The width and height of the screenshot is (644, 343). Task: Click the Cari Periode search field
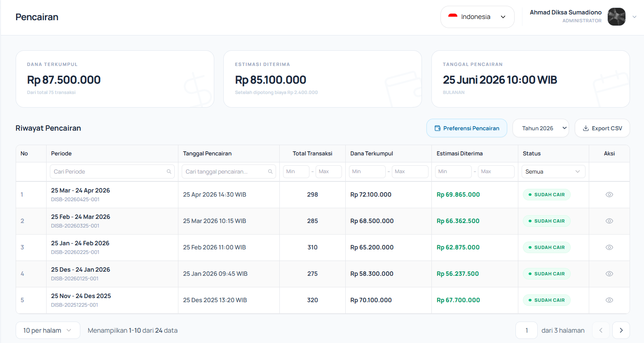112,171
